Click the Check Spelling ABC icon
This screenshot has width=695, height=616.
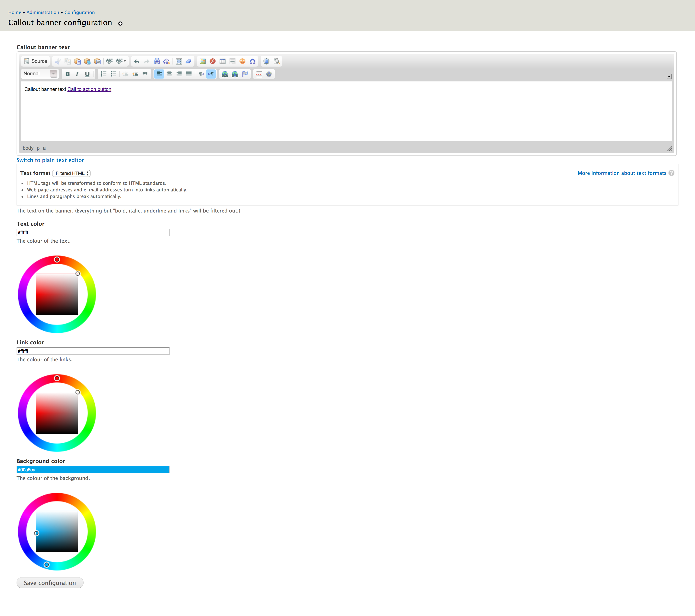click(109, 61)
